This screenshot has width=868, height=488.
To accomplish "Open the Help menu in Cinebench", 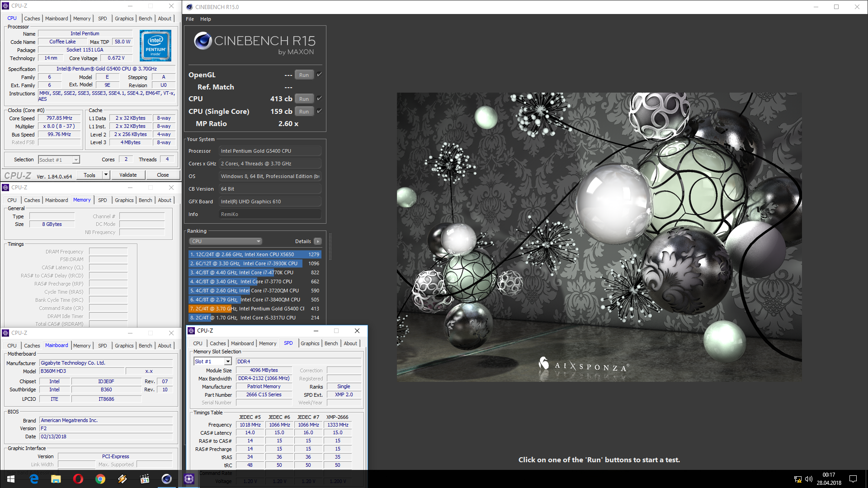I will (x=206, y=19).
